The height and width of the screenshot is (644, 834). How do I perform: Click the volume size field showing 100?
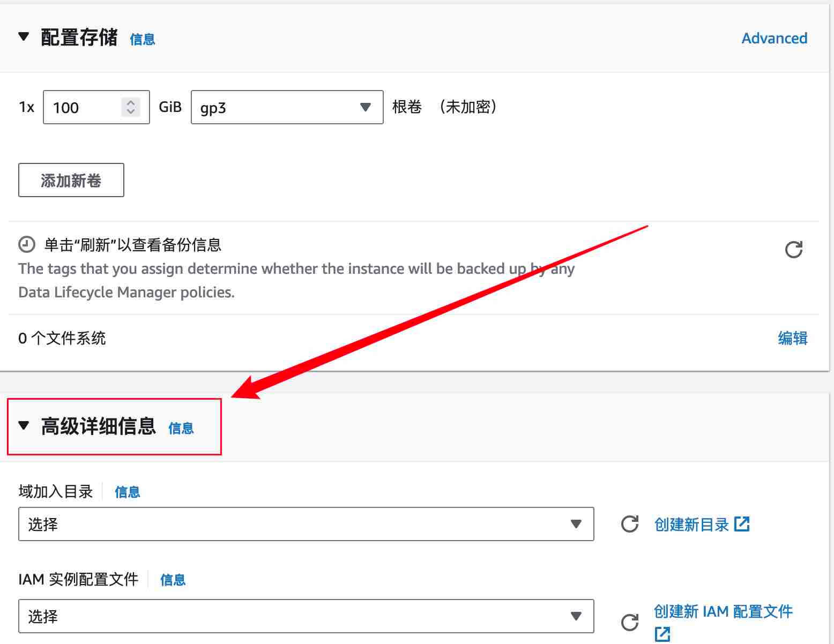pos(83,107)
